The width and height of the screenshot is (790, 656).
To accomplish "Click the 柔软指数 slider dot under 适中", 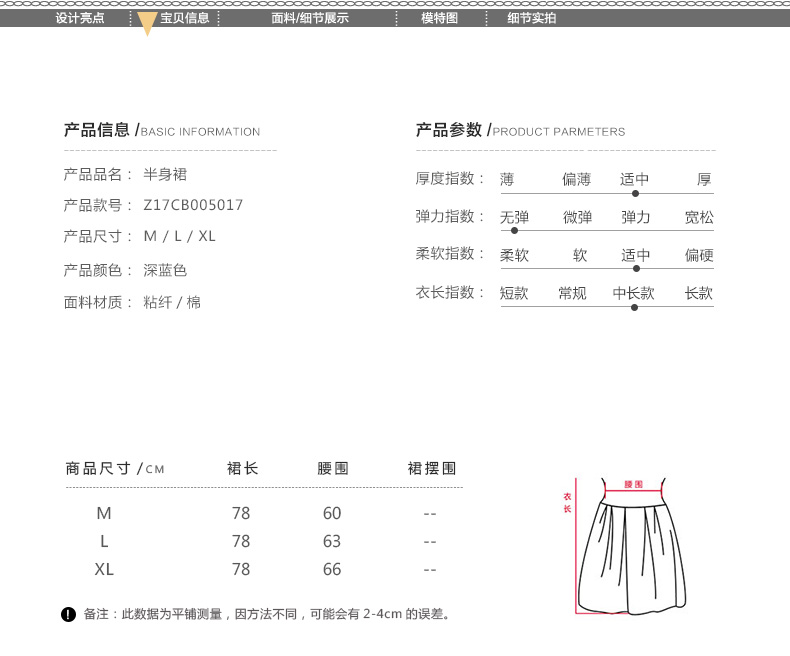I will [x=635, y=268].
